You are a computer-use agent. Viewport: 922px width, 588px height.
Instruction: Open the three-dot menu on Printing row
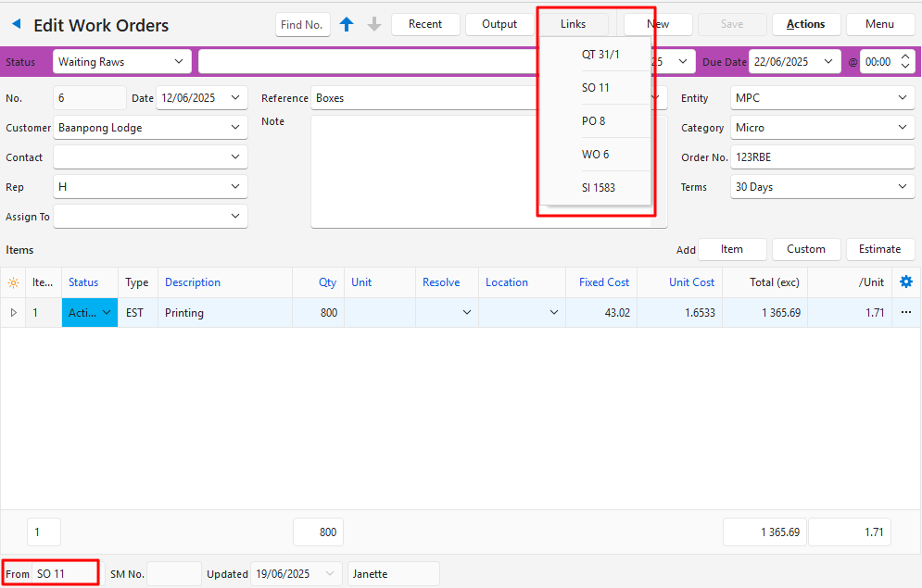click(905, 313)
